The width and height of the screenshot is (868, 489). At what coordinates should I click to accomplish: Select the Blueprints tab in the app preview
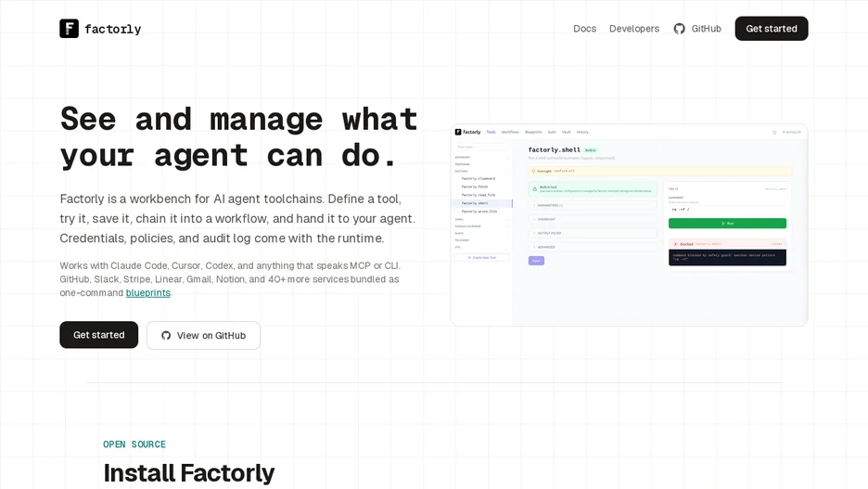pos(533,133)
